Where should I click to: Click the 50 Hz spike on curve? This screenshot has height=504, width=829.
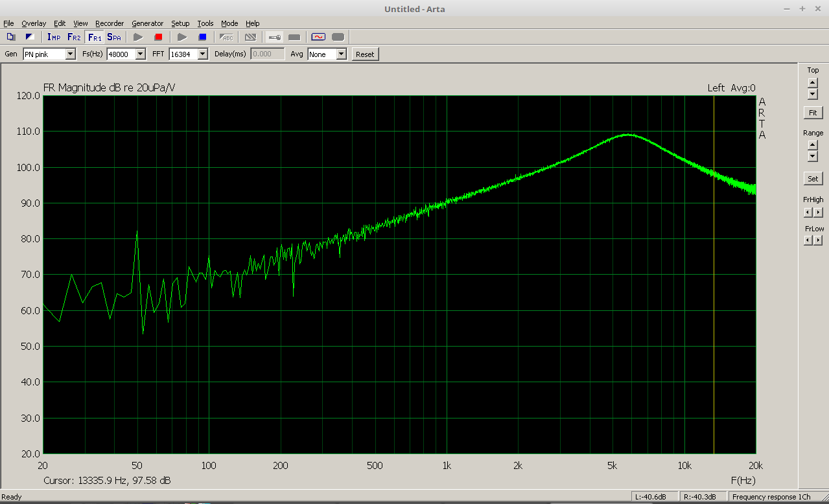click(x=137, y=232)
